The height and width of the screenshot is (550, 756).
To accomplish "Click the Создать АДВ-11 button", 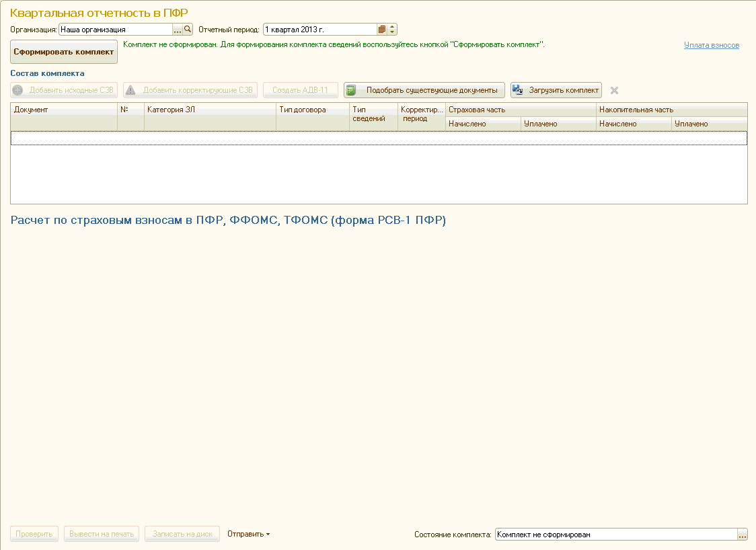I will [300, 90].
